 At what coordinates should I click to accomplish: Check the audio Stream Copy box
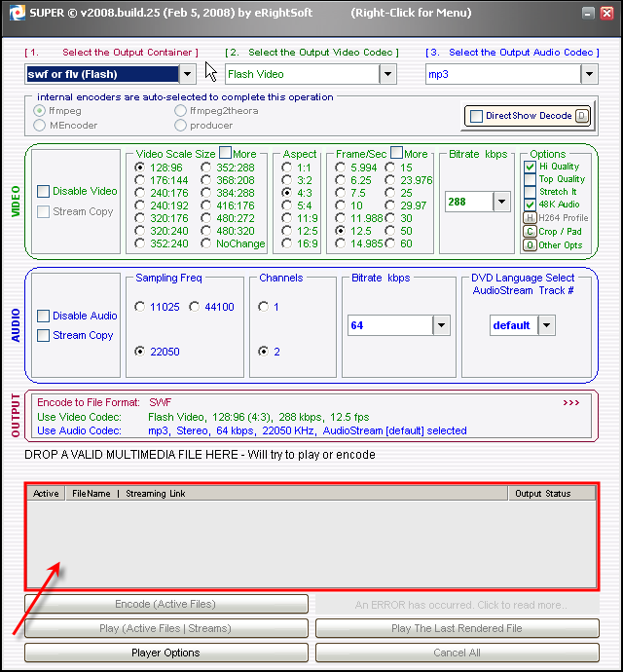click(44, 335)
